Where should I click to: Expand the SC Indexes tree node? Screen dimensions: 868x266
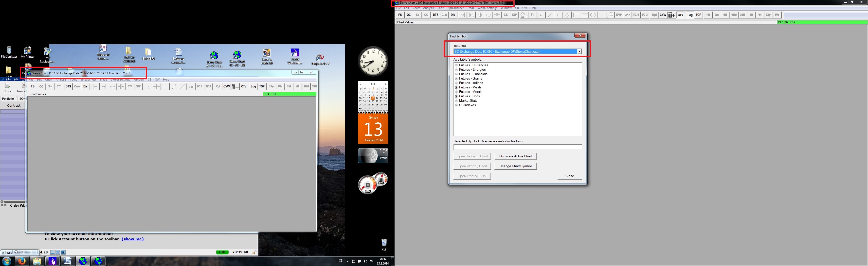[x=456, y=105]
